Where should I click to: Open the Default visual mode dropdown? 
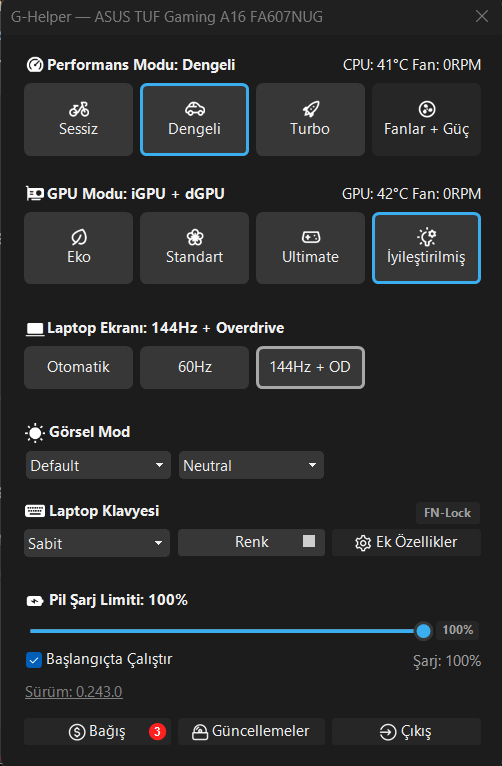[x=98, y=465]
